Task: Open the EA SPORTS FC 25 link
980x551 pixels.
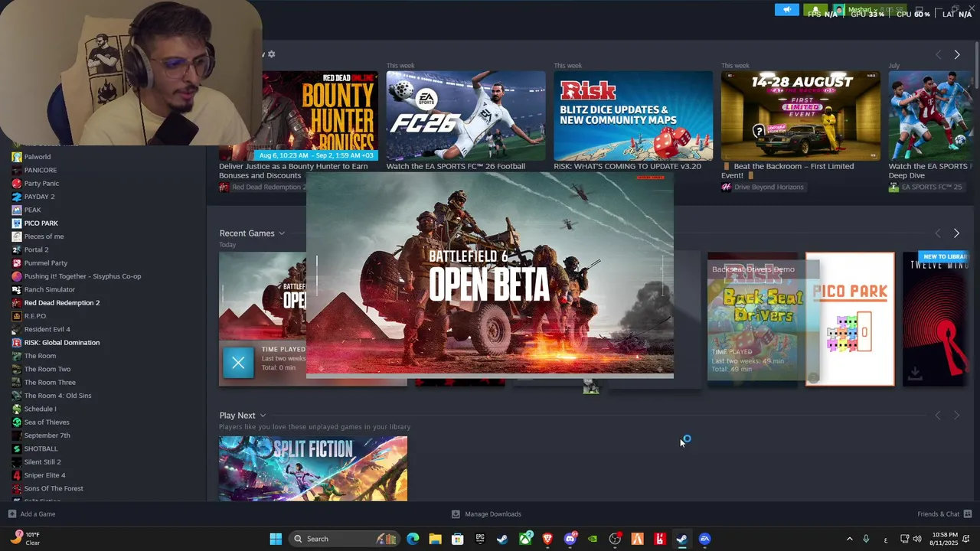Action: pos(925,187)
